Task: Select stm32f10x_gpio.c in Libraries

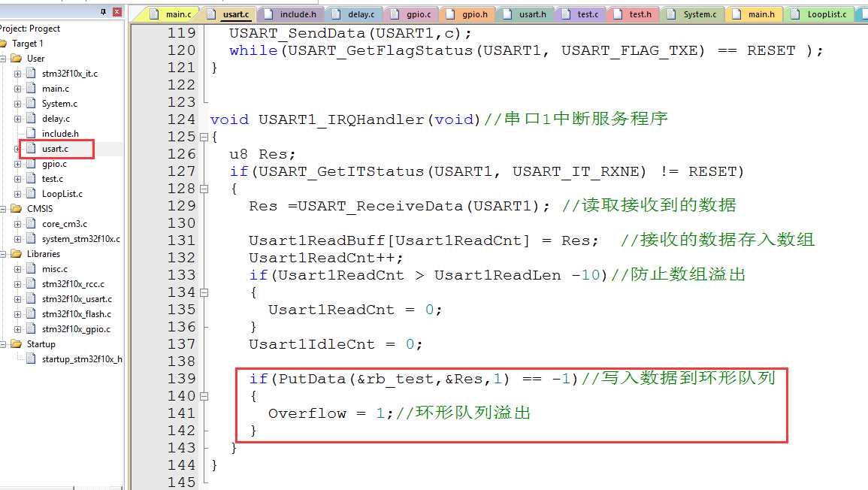Action: [76, 329]
